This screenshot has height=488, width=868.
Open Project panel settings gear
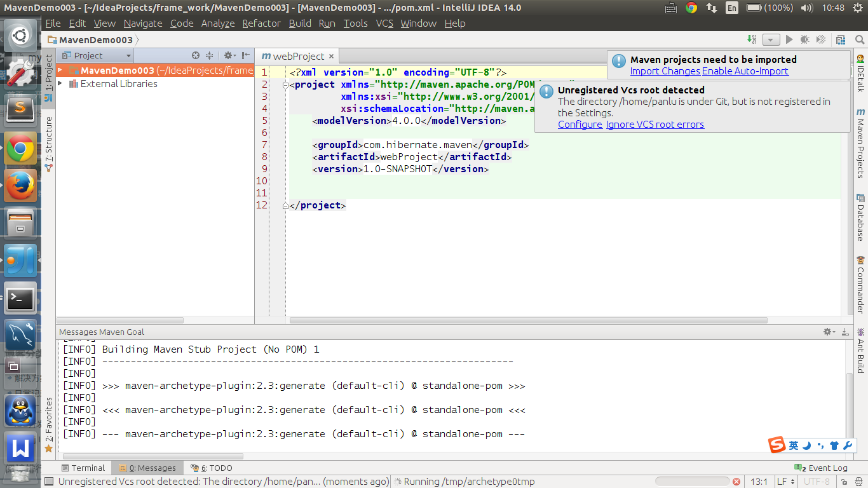(229, 56)
